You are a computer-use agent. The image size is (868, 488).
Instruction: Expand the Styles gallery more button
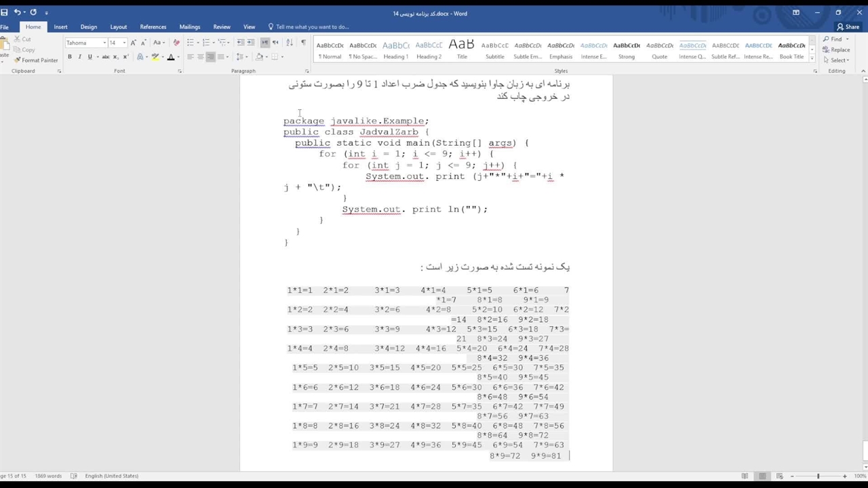[813, 59]
